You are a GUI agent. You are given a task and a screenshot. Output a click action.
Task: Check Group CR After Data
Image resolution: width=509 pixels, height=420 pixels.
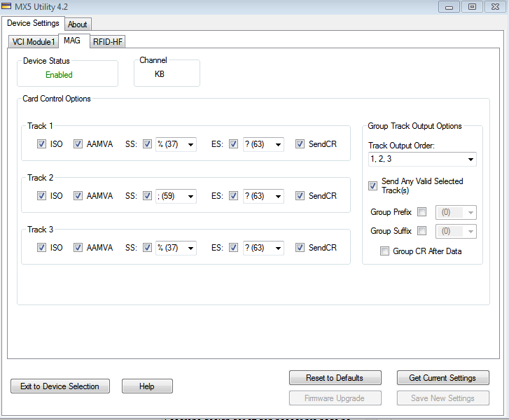click(x=384, y=251)
